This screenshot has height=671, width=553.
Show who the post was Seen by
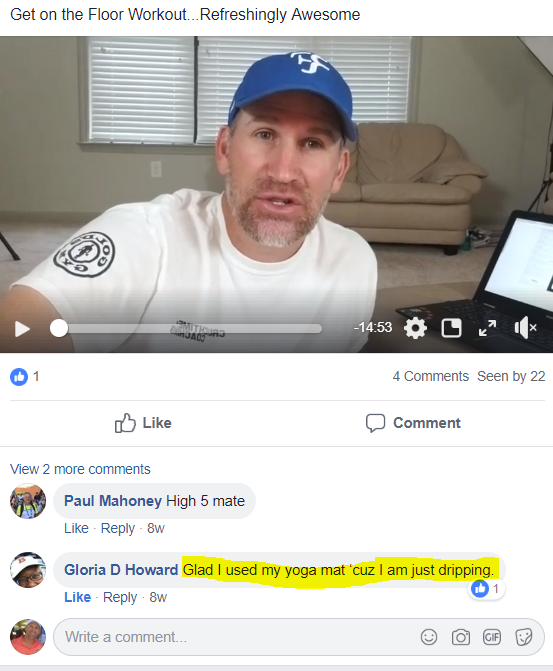[x=511, y=376]
